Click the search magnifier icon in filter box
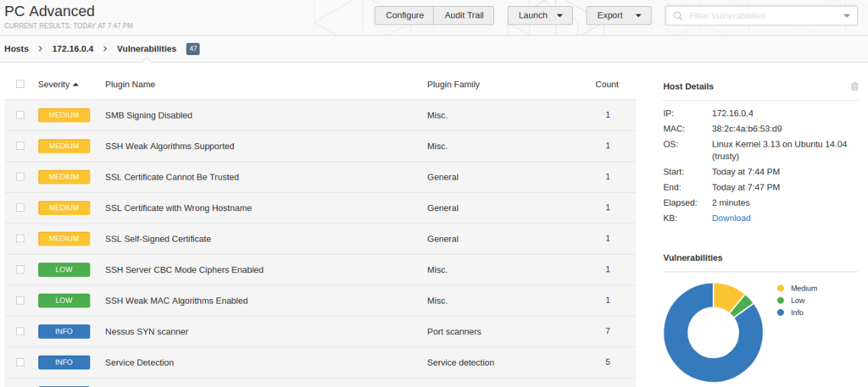Image resolution: width=868 pixels, height=387 pixels. pos(677,16)
